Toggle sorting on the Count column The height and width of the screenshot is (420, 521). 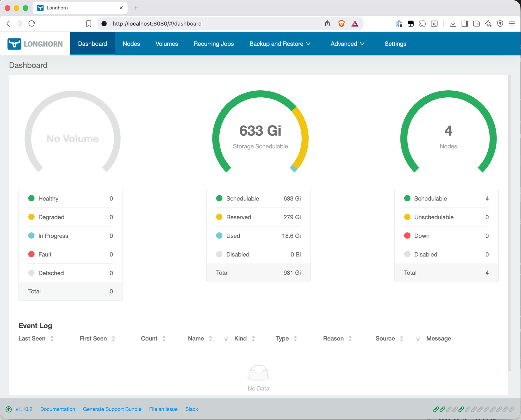[164, 338]
